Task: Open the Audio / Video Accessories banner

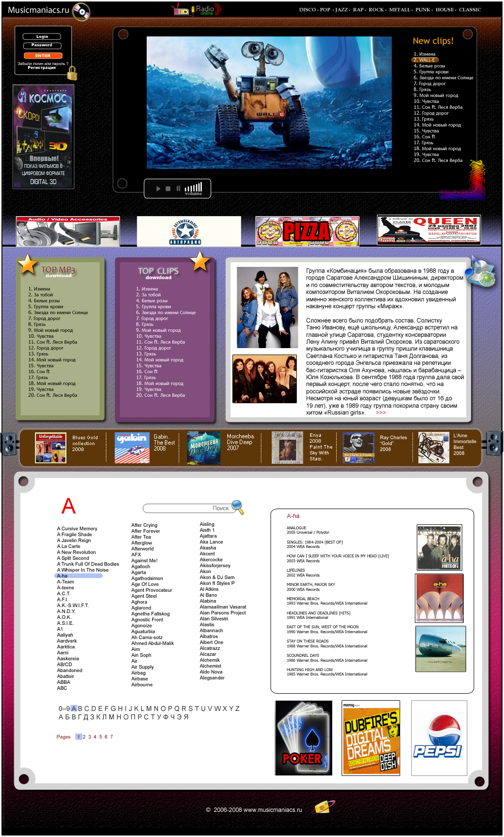Action: point(68,231)
